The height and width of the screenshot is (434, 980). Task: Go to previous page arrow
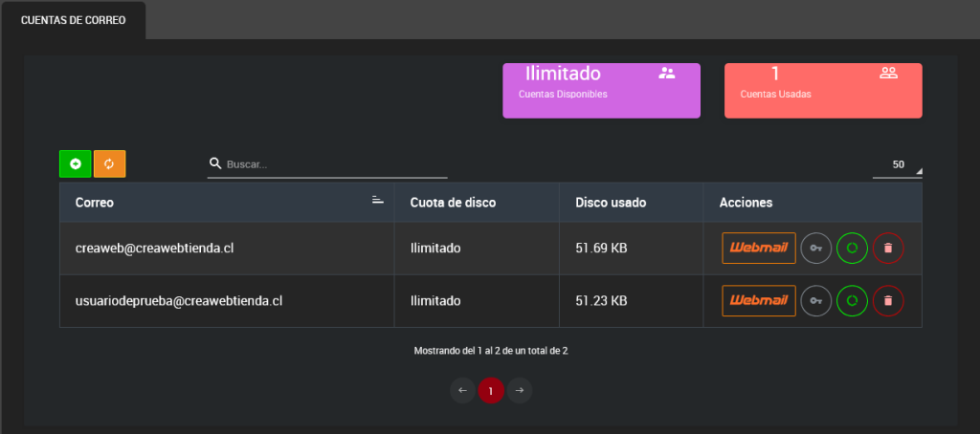point(462,390)
